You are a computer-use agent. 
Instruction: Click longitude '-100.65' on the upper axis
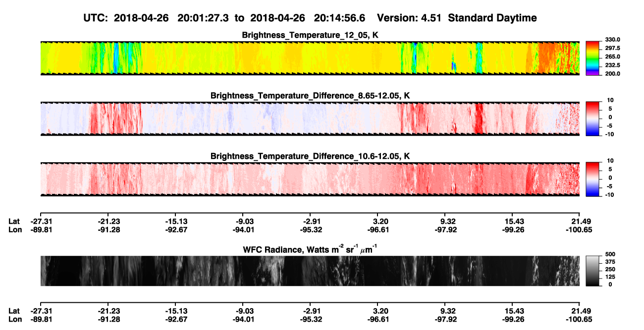pyautogui.click(x=579, y=230)
